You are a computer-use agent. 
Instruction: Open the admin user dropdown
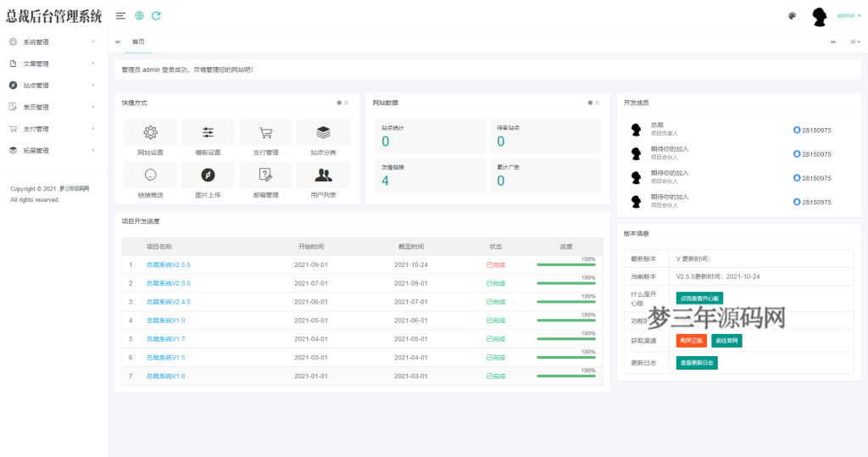click(848, 15)
